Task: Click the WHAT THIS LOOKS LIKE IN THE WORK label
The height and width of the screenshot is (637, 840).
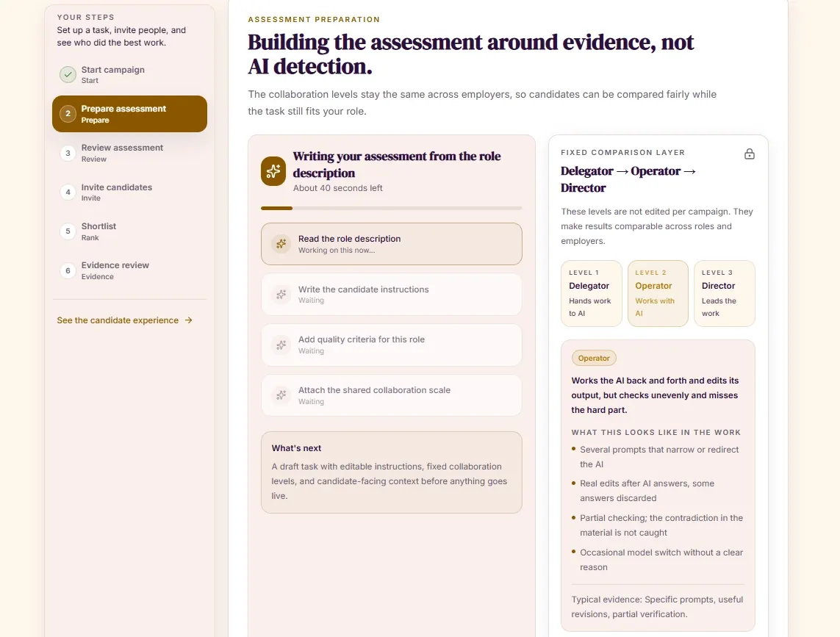Action: coord(656,432)
